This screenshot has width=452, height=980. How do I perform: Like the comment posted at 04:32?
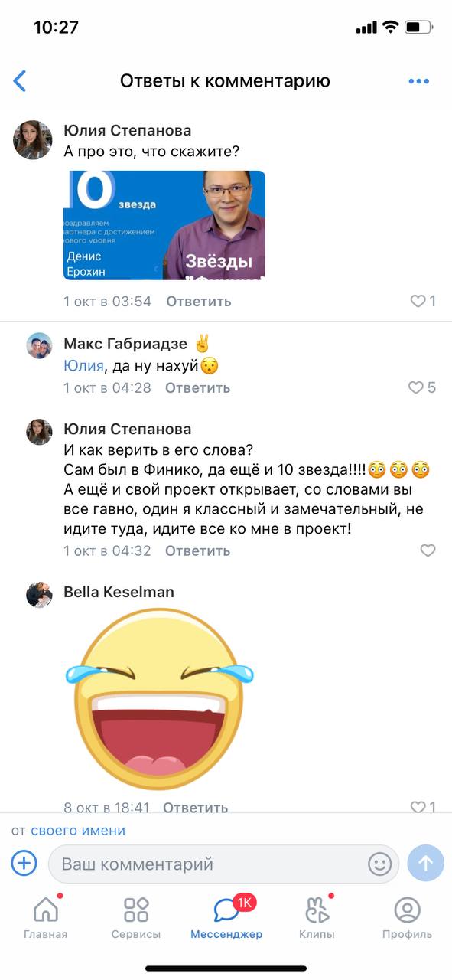[x=428, y=550]
